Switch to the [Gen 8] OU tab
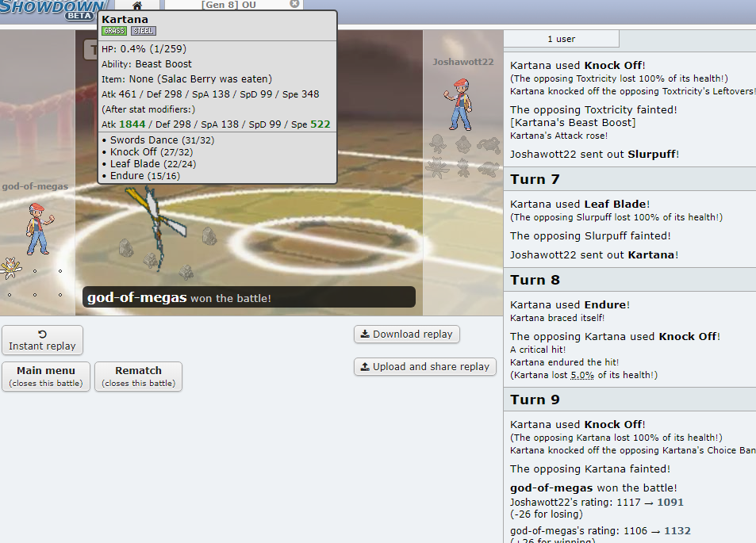756x543 pixels. (x=228, y=5)
